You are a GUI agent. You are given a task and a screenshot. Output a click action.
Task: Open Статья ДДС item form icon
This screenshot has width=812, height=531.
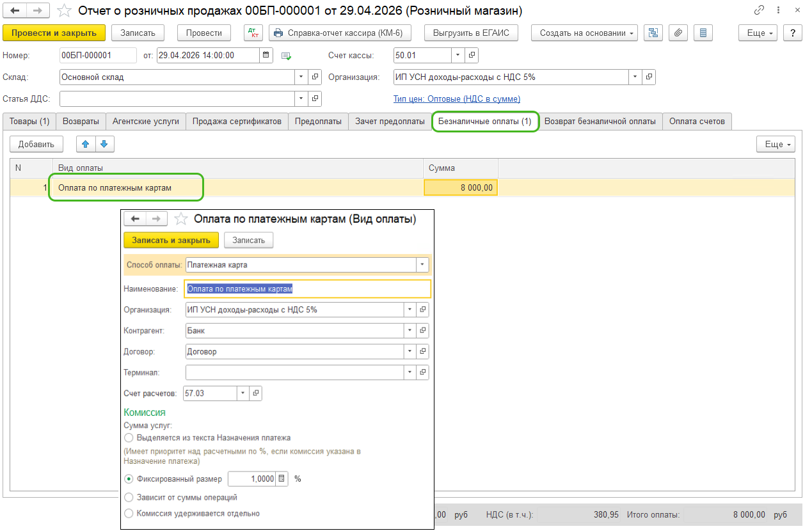315,99
